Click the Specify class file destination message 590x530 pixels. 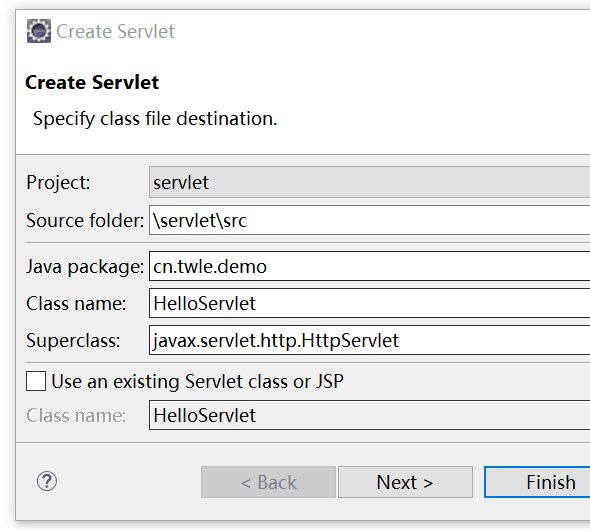pos(155,119)
